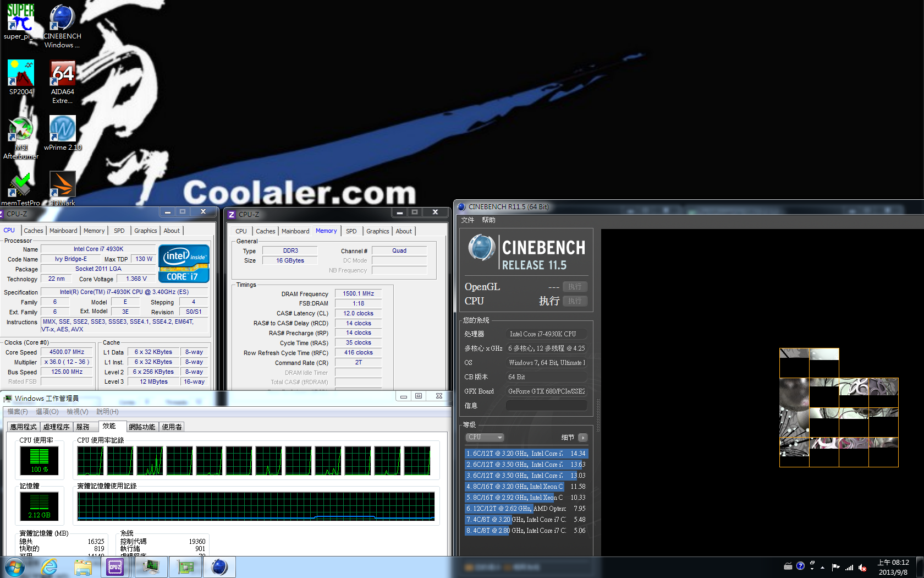The width and height of the screenshot is (924, 578).
Task: Run the CPU benchmark button
Action: [575, 301]
